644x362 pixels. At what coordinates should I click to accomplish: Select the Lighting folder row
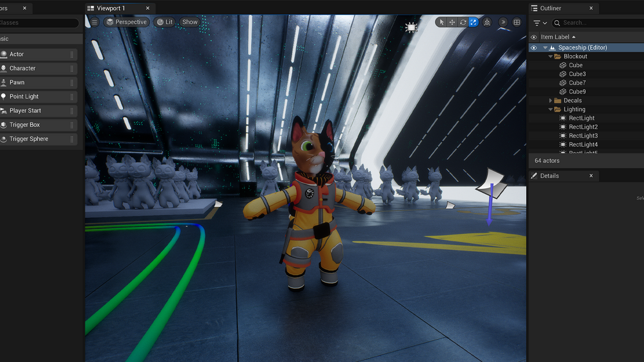(x=586, y=110)
